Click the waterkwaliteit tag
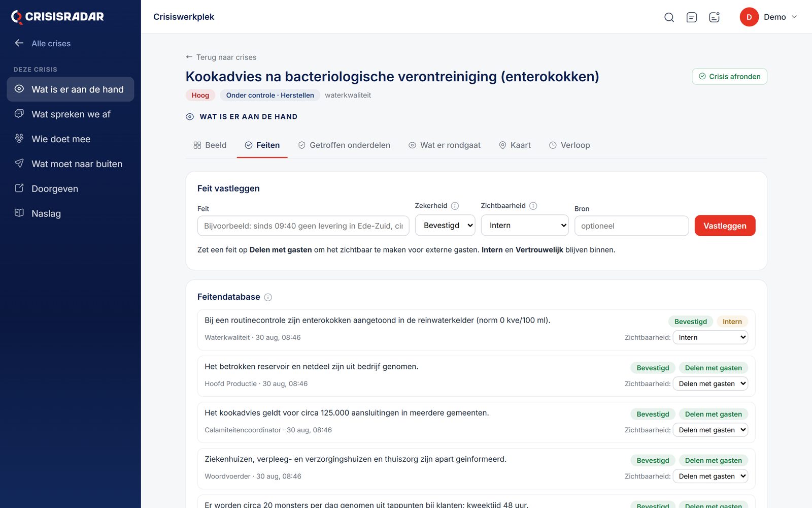The image size is (812, 508). coord(348,96)
